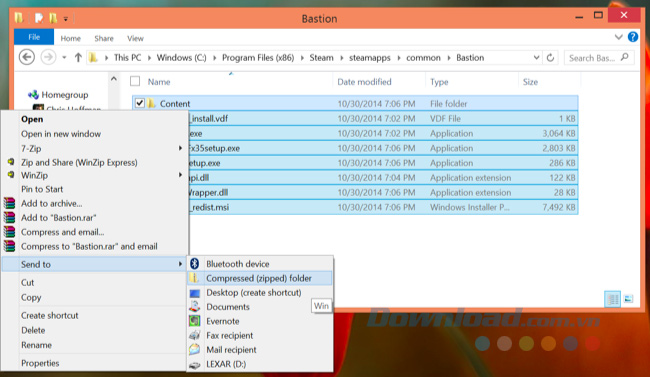650x377 pixels.
Task: Toggle the select-all checkbox in header row
Action: (x=135, y=81)
